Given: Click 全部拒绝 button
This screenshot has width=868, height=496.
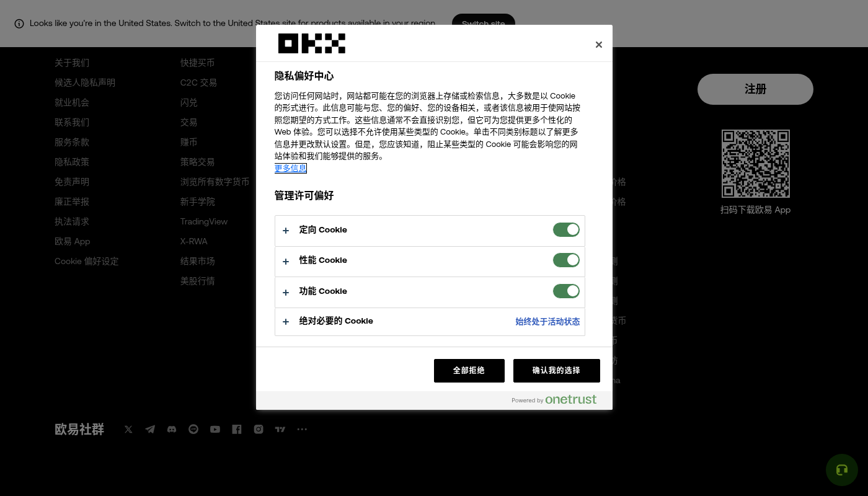Looking at the screenshot, I should click(469, 371).
